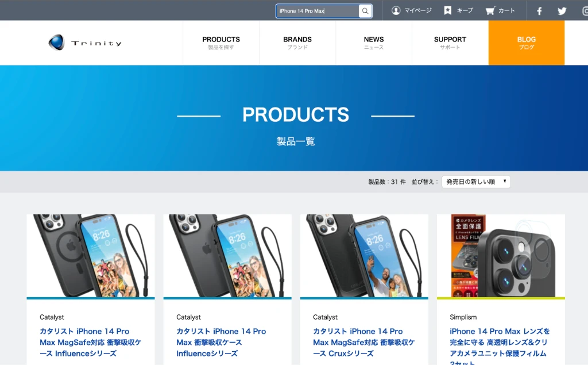Focus the search field with iPhone 14 Pro Max
588x365 pixels.
pos(317,11)
